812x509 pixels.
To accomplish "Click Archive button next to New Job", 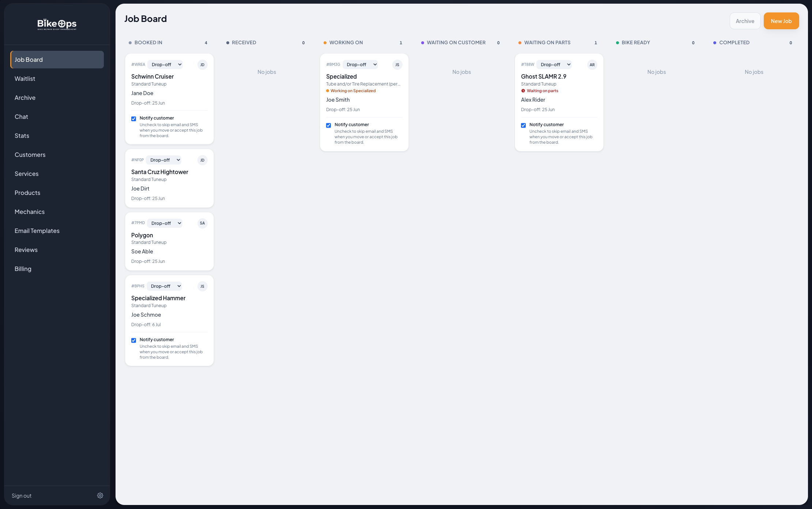I will (745, 21).
